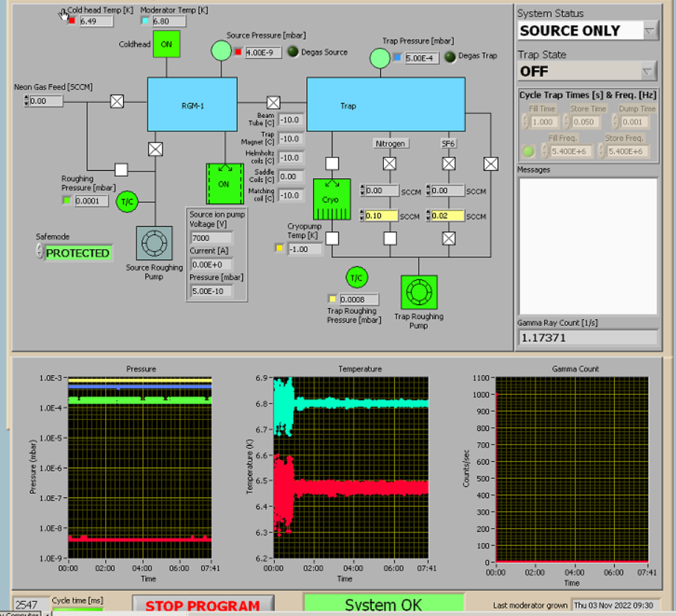This screenshot has height=616, width=676.
Task: Click the Trap Pressure gauge circle
Action: pyautogui.click(x=380, y=57)
